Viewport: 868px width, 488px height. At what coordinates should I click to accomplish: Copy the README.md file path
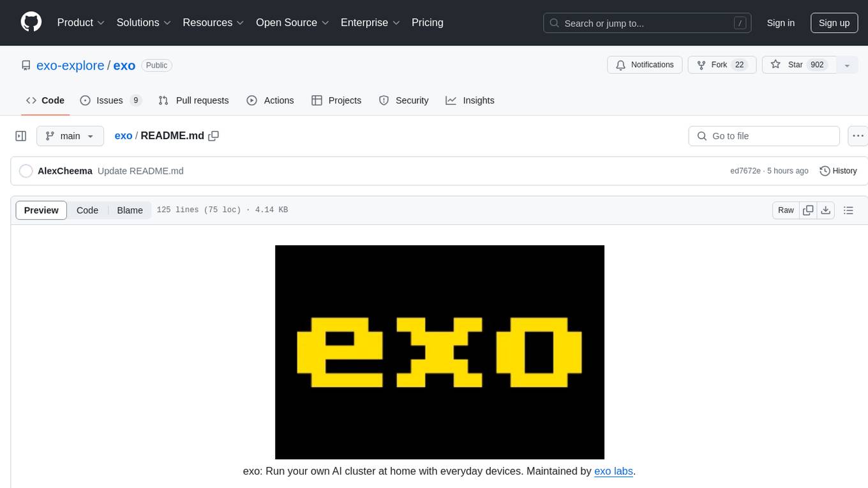pos(214,136)
